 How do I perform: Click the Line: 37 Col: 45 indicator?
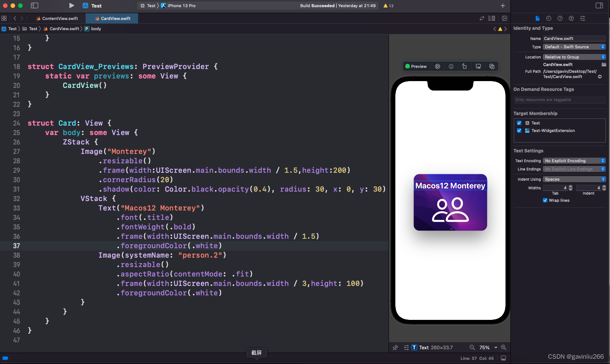(477, 358)
